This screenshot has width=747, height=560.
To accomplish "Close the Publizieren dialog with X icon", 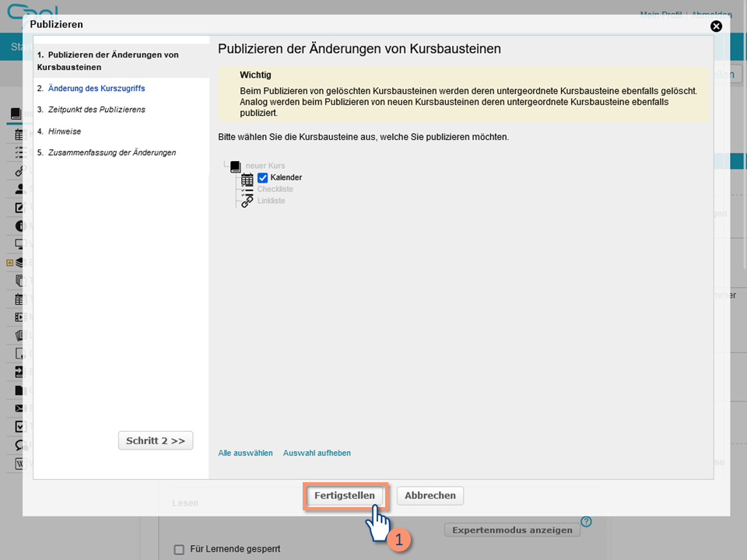I will pyautogui.click(x=716, y=26).
